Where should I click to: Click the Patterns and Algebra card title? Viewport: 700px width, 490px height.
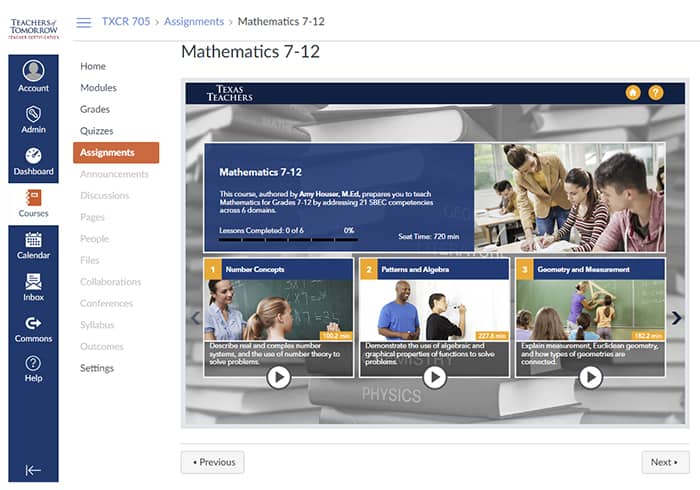(x=415, y=270)
